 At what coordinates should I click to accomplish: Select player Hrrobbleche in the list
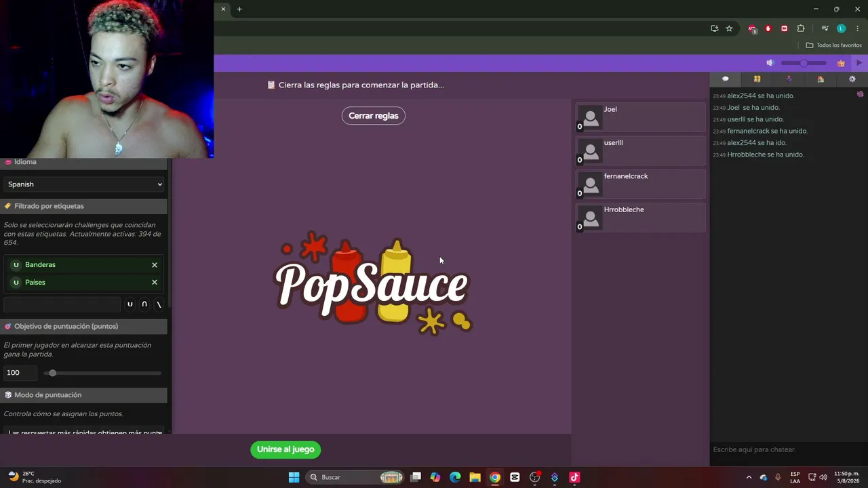[x=641, y=218]
